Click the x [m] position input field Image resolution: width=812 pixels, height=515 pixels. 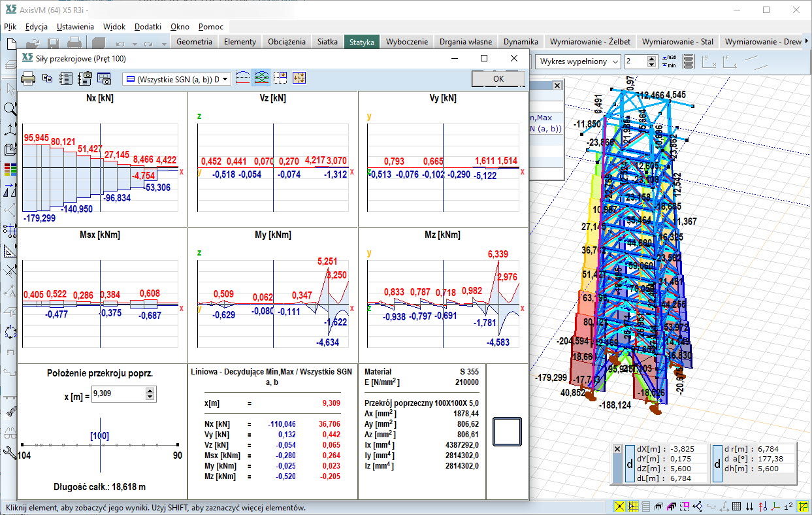click(118, 393)
